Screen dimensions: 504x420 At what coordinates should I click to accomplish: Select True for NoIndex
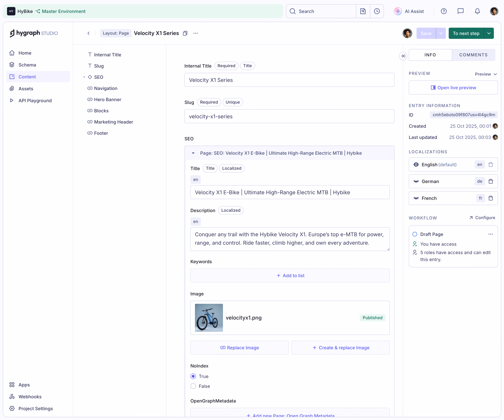193,376
